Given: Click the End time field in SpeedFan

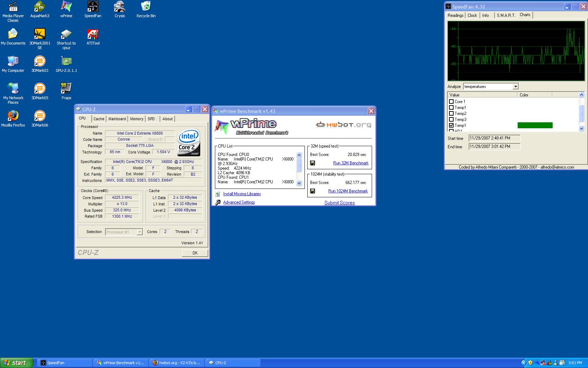Looking at the screenshot, I should coord(495,147).
